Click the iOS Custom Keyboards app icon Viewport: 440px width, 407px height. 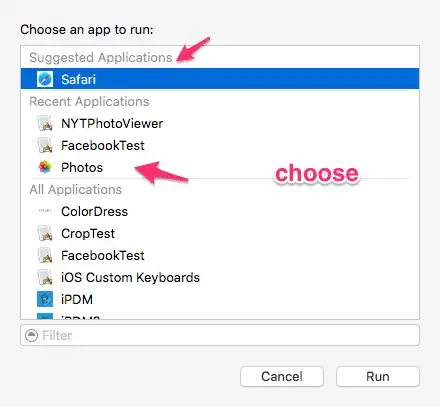45,277
